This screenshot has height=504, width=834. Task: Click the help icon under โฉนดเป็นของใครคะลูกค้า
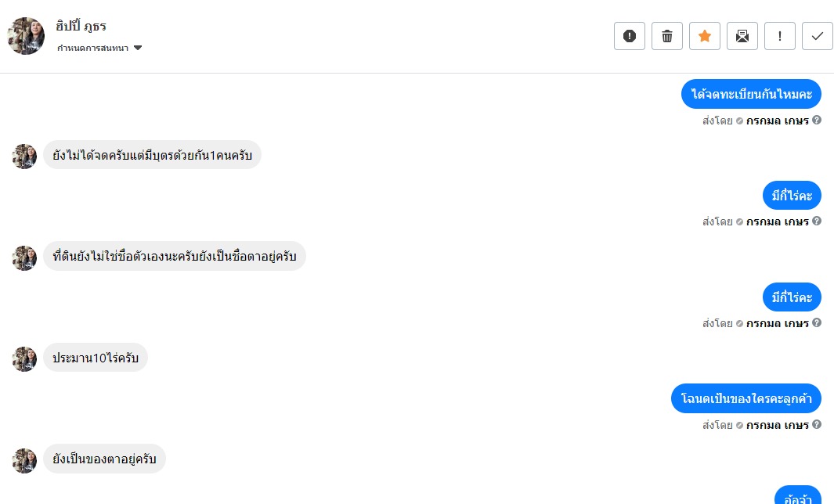[x=817, y=425]
